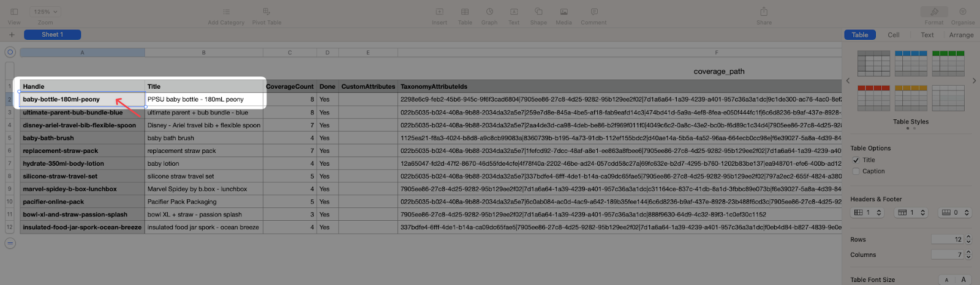Select the Sheet 1 tab
The image size is (980, 285).
[x=52, y=35]
